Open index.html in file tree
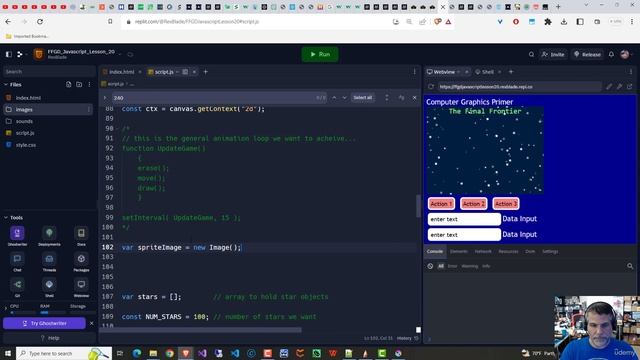This screenshot has height=360, width=640. (28, 98)
